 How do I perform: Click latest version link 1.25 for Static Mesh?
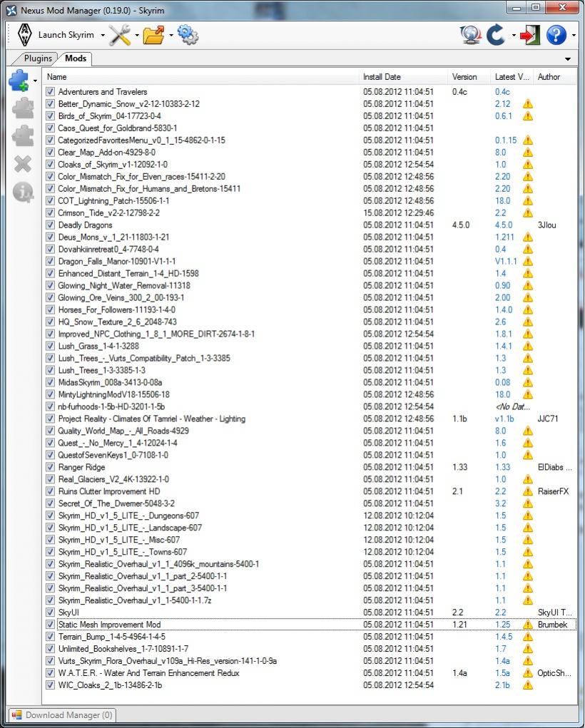(x=502, y=625)
